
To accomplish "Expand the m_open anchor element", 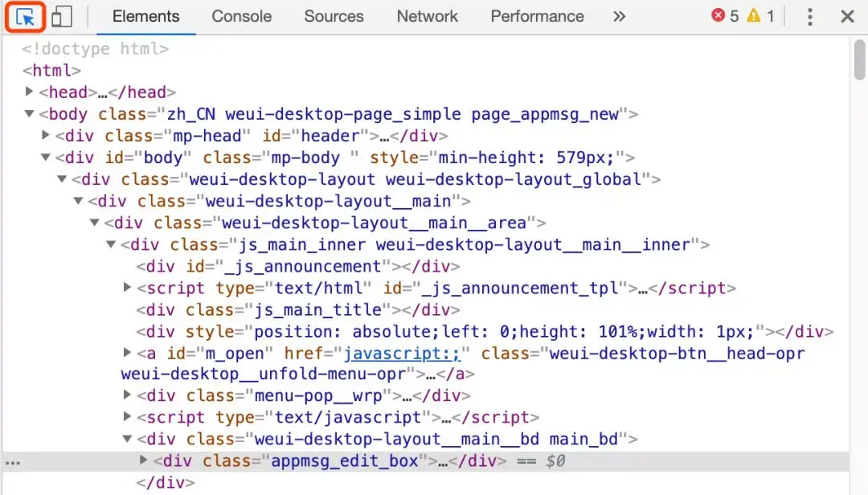I will point(127,352).
